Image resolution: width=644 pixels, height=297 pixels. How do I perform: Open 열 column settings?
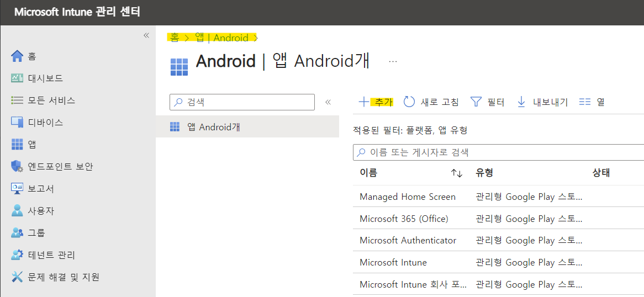tap(592, 102)
